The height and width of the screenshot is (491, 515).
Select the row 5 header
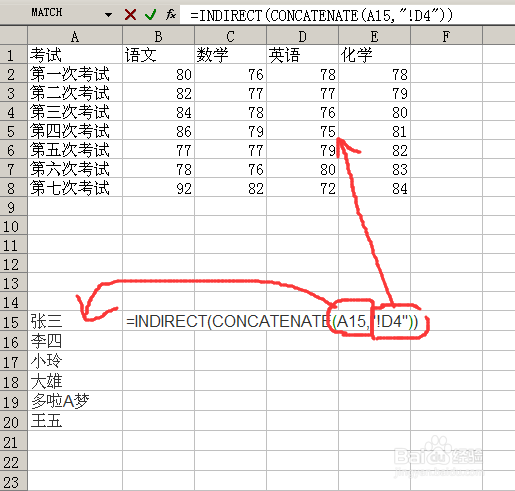[14, 131]
